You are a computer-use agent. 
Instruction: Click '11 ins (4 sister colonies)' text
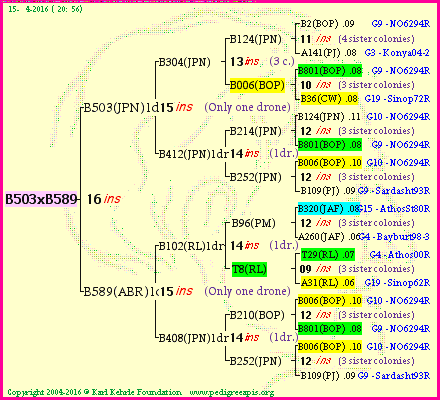pyautogui.click(x=357, y=39)
